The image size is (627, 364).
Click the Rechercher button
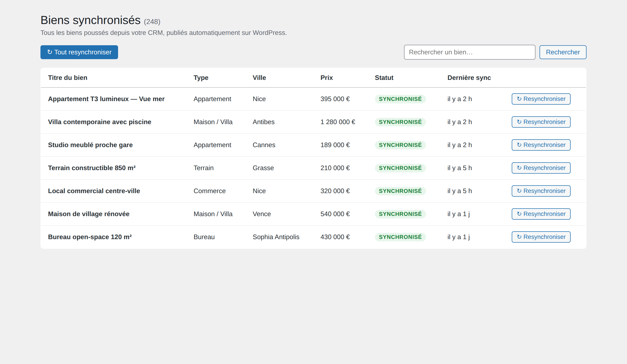[563, 52]
